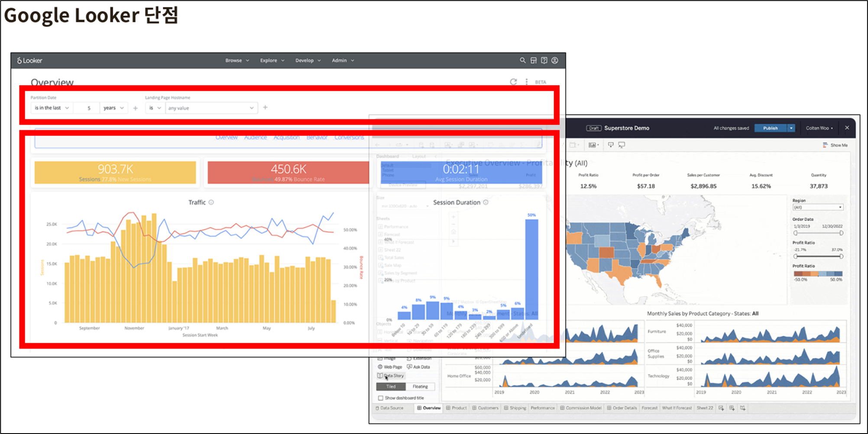Click the 450.6K Bounce Rate tile
Image resolution: width=868 pixels, height=434 pixels.
click(288, 172)
